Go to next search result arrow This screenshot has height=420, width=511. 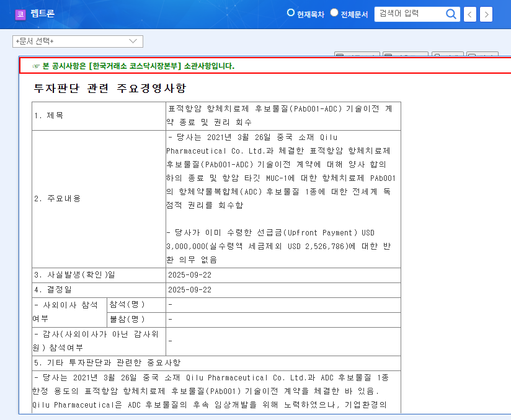(x=486, y=14)
